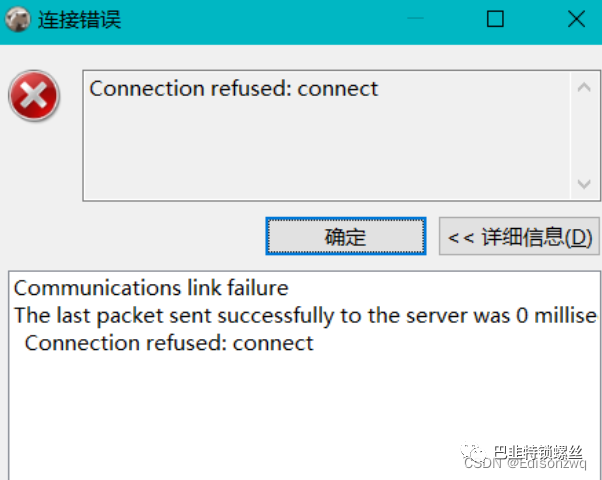
Task: Click the greyed-out minimize button
Action: click(415, 18)
